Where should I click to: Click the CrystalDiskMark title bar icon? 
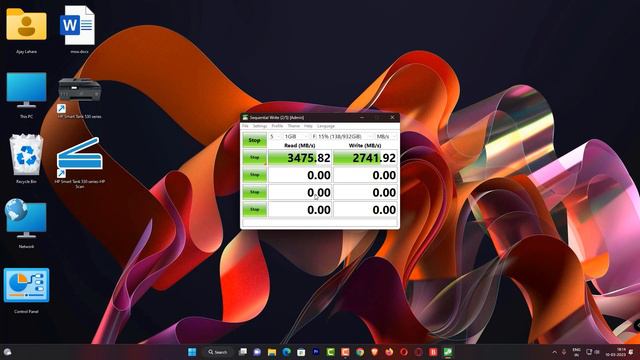tap(245, 118)
